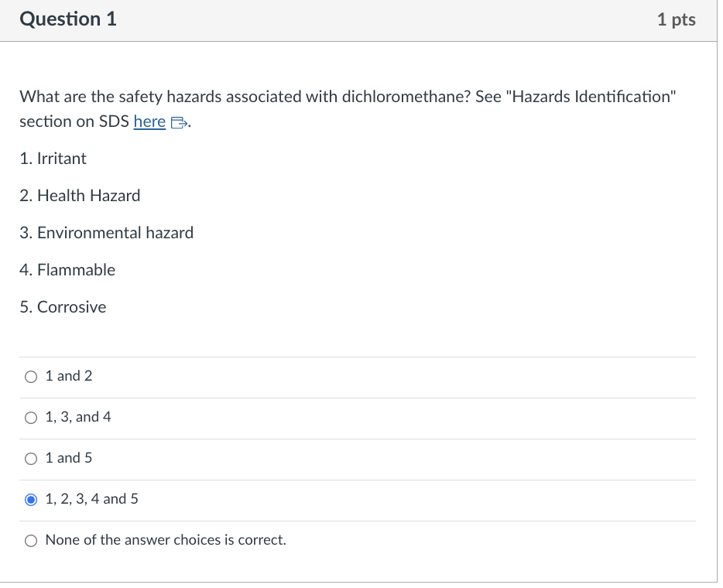The image size is (723, 588).
Task: Click the None of the answer choices text
Action: point(165,540)
